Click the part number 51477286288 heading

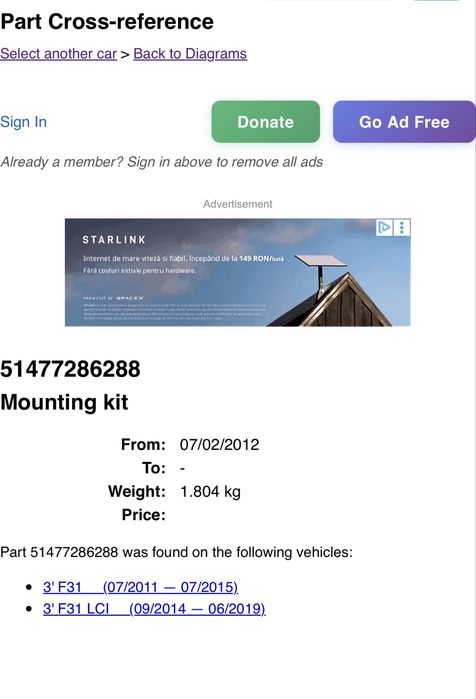[70, 369]
